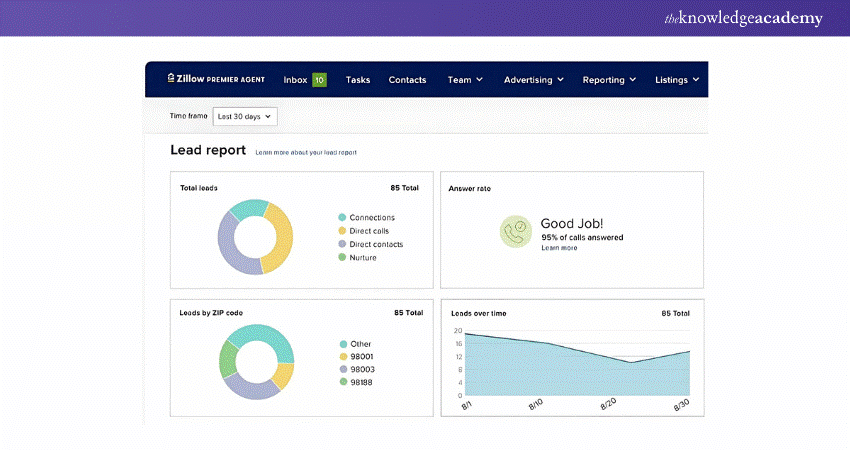Expand the Team menu
This screenshot has width=850, height=450.
[465, 80]
